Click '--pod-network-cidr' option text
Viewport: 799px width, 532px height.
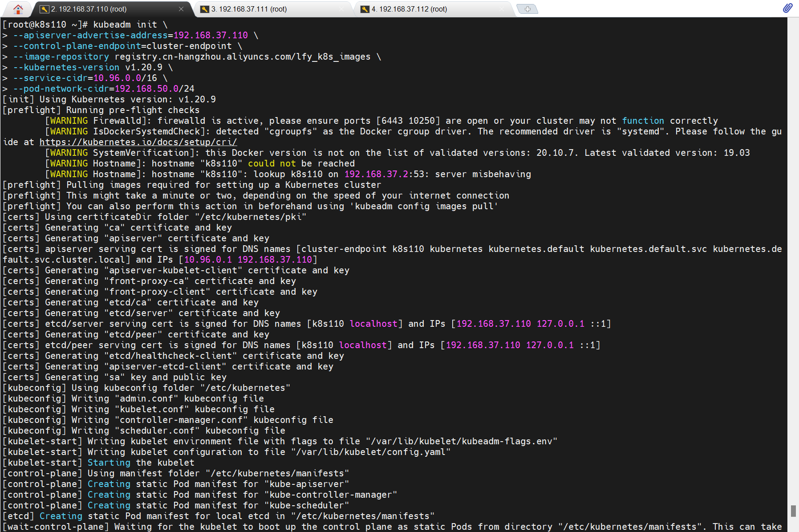point(61,89)
